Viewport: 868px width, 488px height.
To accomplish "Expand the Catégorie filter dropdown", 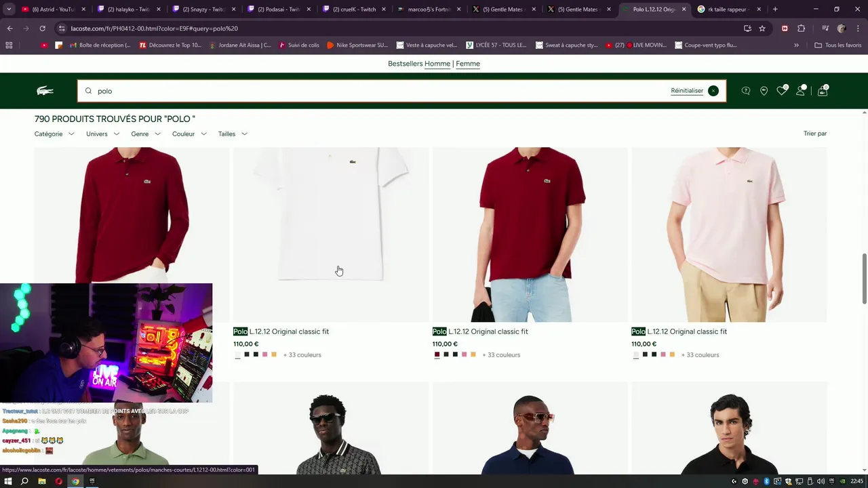I will (x=54, y=134).
